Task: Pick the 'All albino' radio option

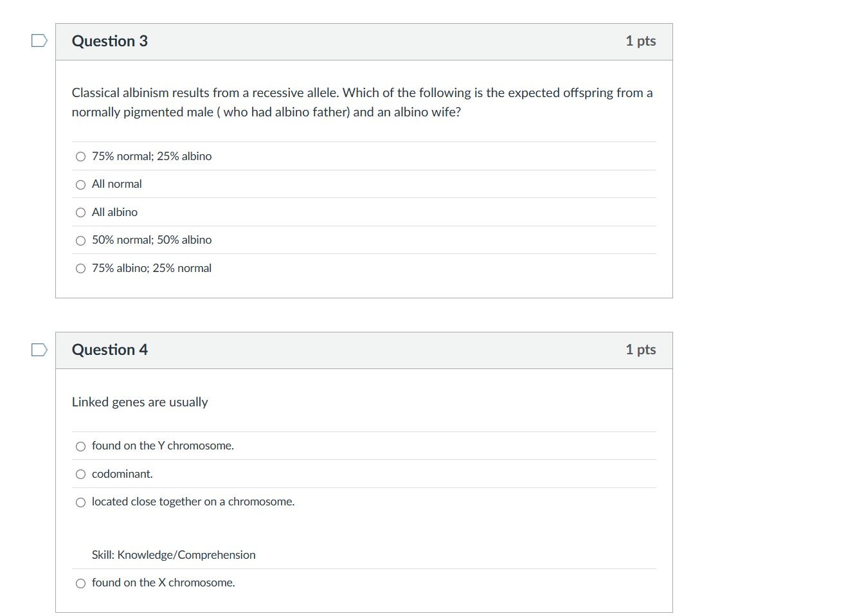Action: [x=80, y=213]
